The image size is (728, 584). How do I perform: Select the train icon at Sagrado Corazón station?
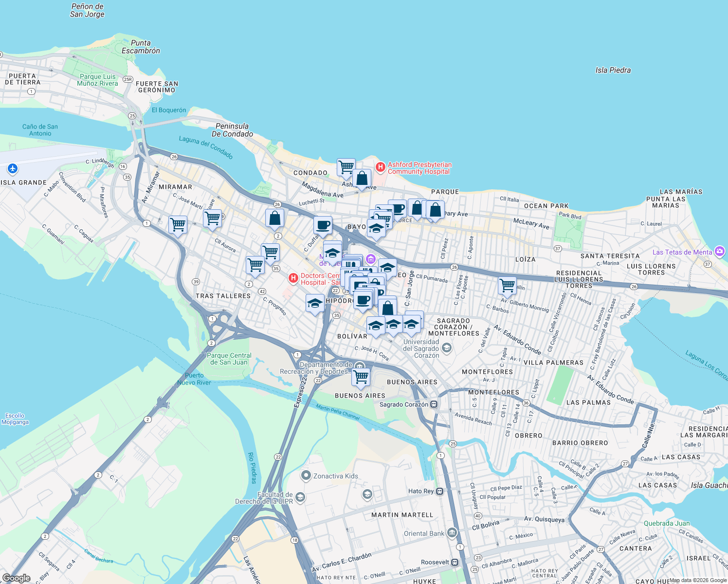pos(435,404)
